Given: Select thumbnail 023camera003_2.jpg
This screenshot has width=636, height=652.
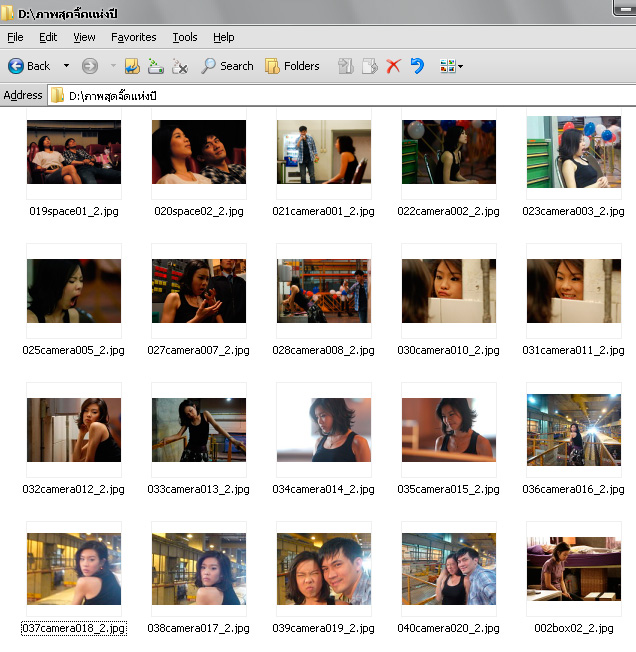Looking at the screenshot, I should point(574,152).
